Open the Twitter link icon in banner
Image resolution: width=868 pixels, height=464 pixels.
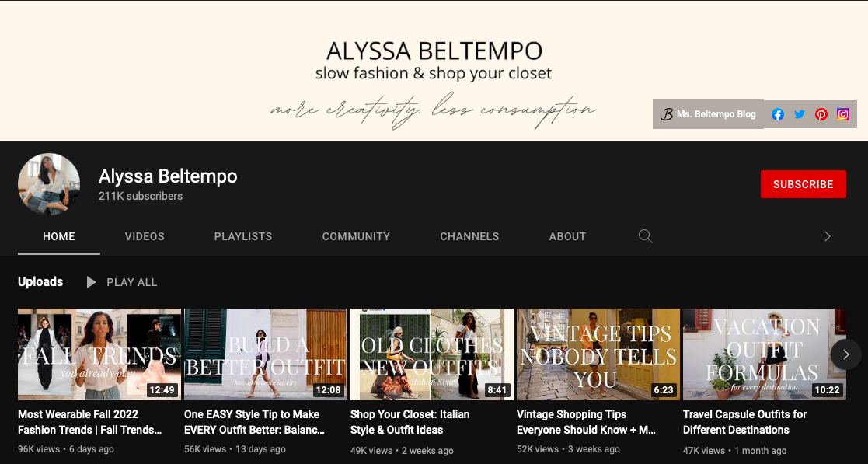coord(800,114)
